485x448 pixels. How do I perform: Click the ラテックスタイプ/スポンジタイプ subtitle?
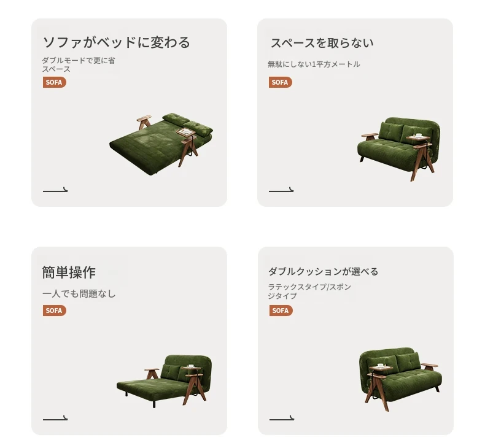(x=309, y=292)
